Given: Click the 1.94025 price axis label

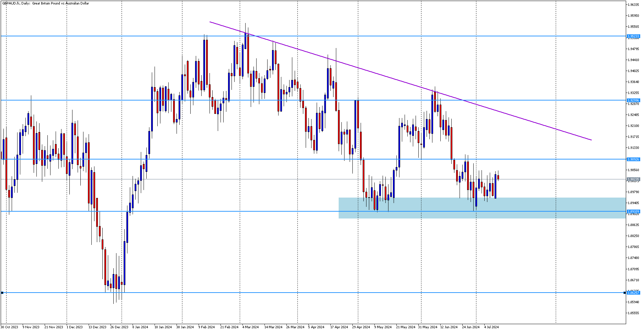Looking at the screenshot, I should point(634,71).
